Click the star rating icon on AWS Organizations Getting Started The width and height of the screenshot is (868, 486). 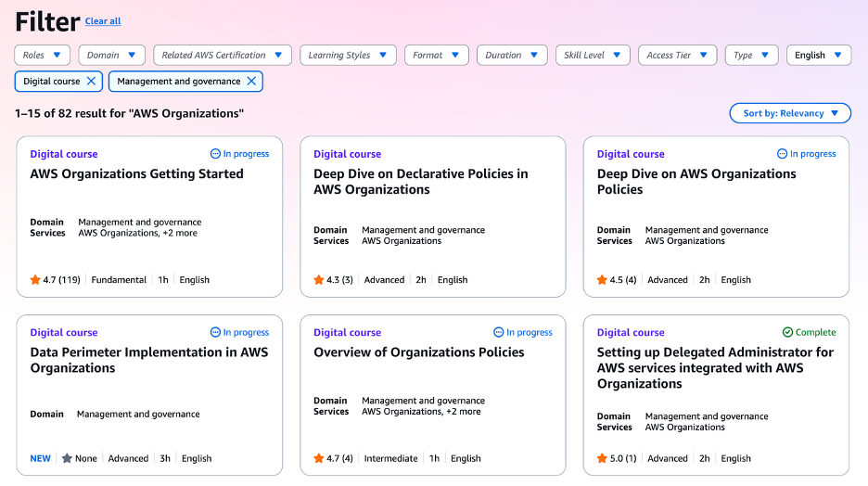(35, 279)
